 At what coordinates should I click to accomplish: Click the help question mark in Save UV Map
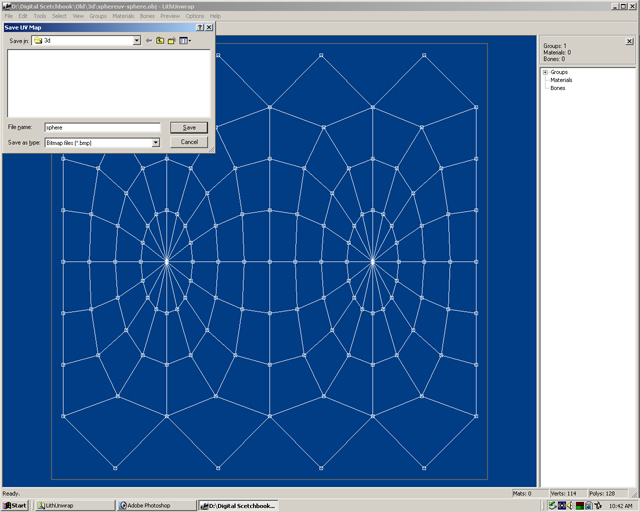pos(200,27)
